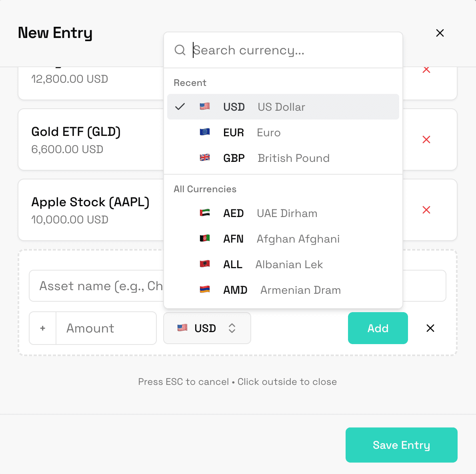Select AFN Afghan Afghani currency option
The height and width of the screenshot is (474, 476).
click(x=280, y=239)
